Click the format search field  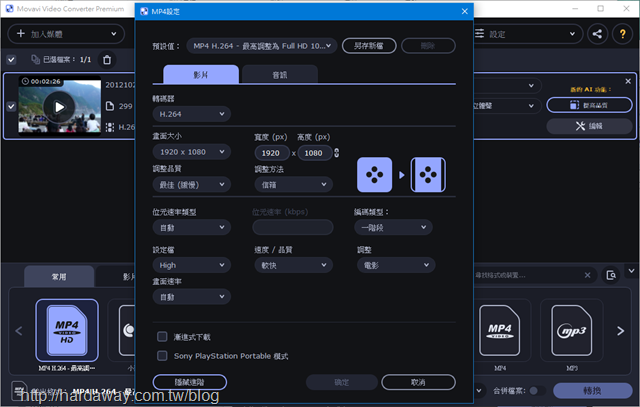pyautogui.click(x=527, y=275)
